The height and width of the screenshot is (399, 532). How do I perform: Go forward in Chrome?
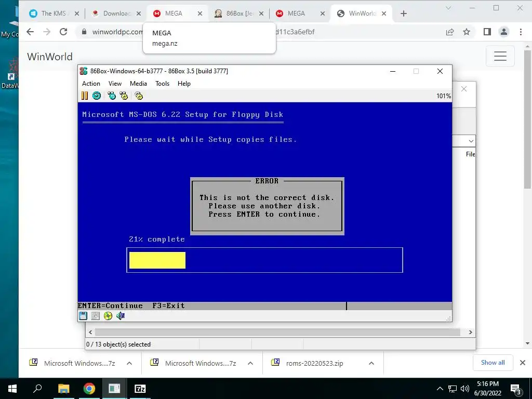(47, 32)
